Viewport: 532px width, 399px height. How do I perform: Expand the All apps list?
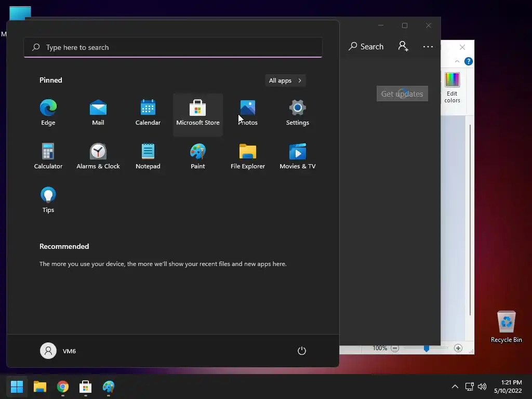285,81
